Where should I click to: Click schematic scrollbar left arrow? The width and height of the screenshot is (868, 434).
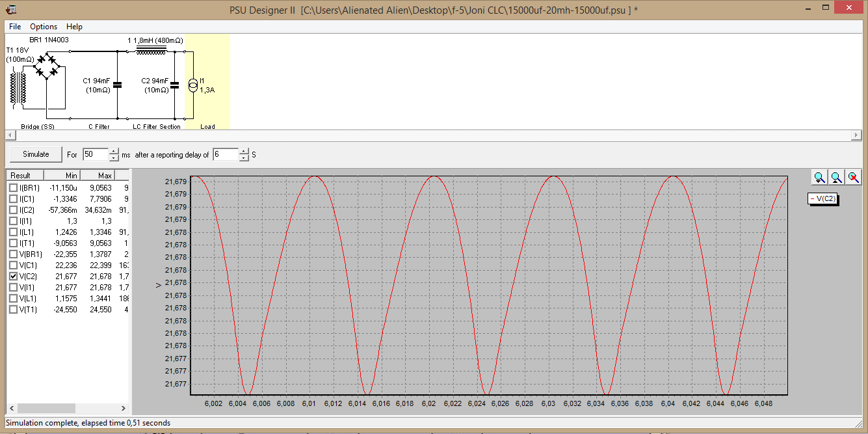(10, 135)
